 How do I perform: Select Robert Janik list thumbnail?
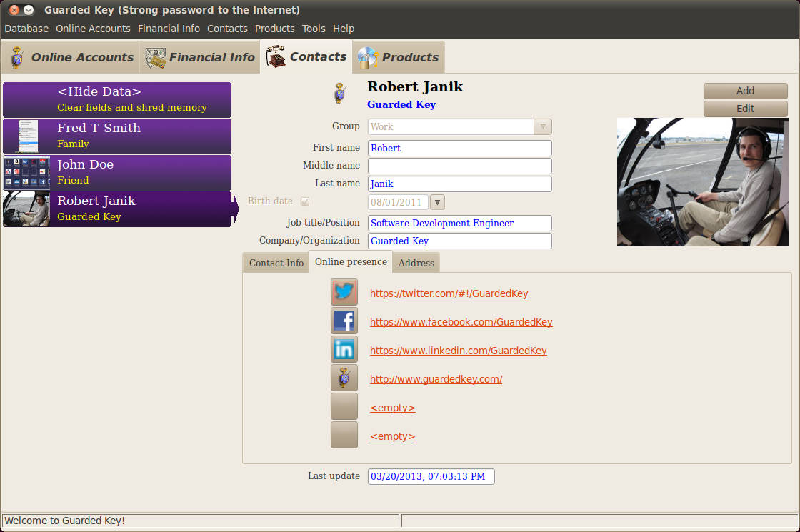click(x=27, y=209)
